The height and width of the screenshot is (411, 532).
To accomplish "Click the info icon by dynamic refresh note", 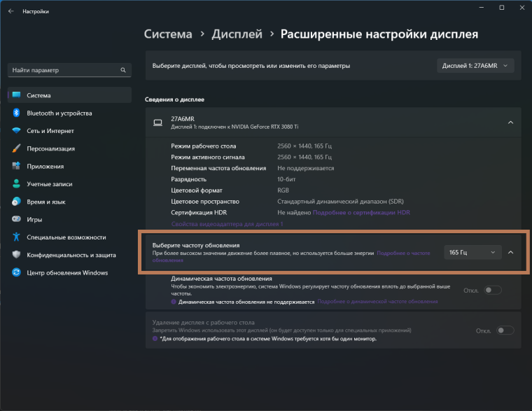I will [x=174, y=302].
